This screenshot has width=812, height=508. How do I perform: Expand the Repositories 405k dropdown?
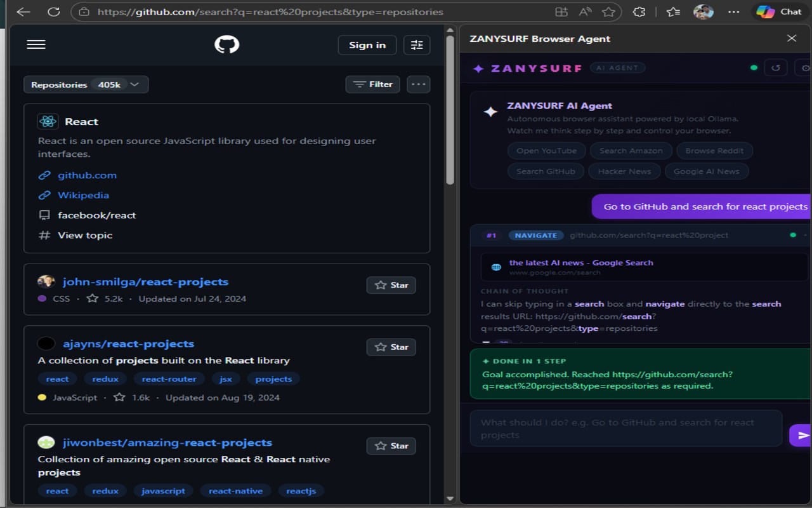click(x=86, y=84)
